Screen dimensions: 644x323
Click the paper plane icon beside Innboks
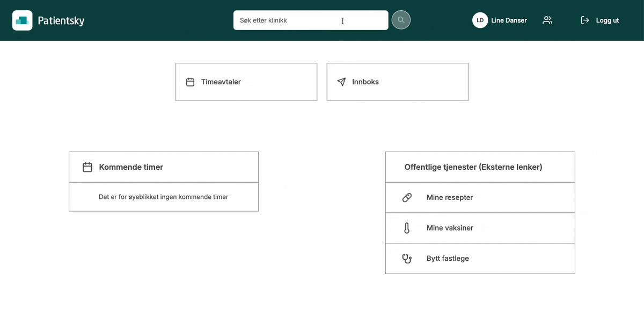341,82
